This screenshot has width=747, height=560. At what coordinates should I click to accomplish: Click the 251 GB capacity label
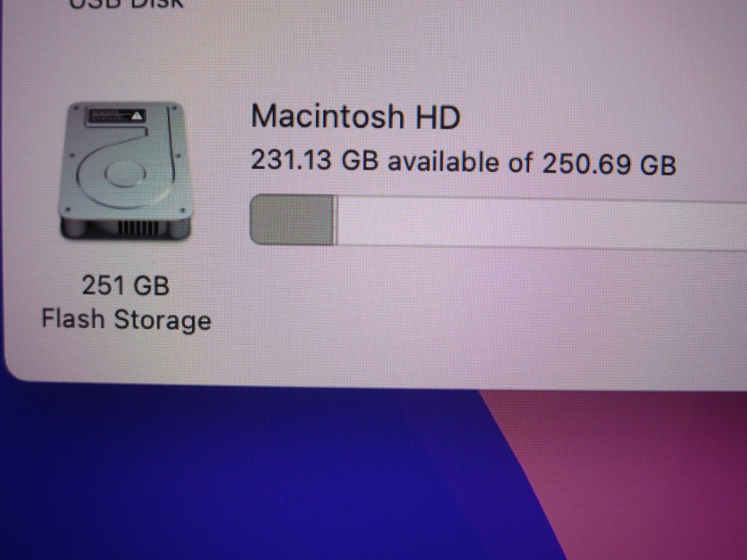pyautogui.click(x=125, y=286)
